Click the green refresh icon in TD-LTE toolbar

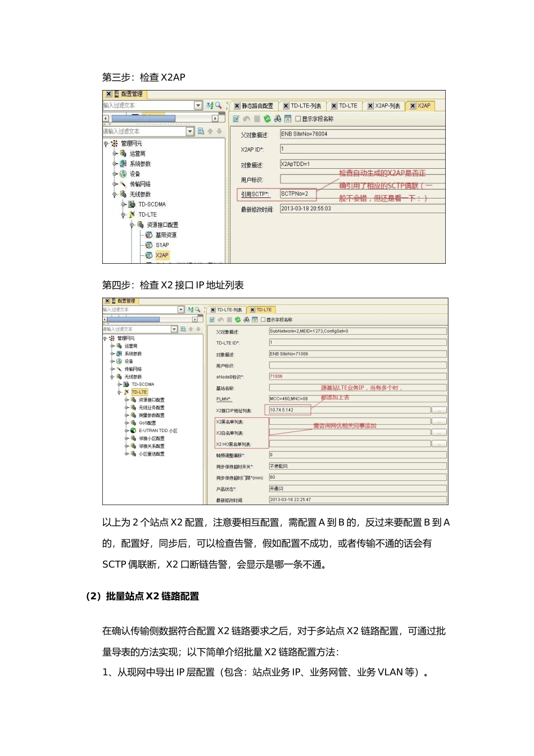coord(238,320)
